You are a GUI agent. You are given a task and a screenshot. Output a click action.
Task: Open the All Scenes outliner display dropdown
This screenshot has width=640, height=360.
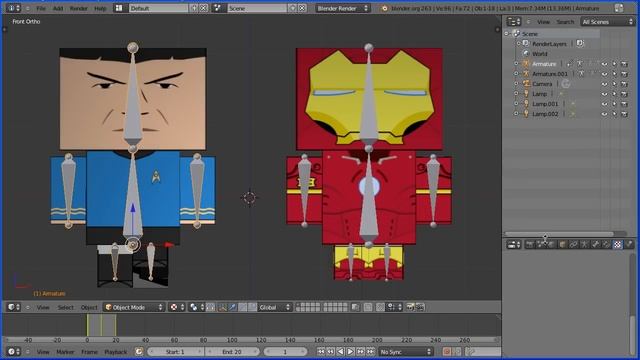(607, 22)
